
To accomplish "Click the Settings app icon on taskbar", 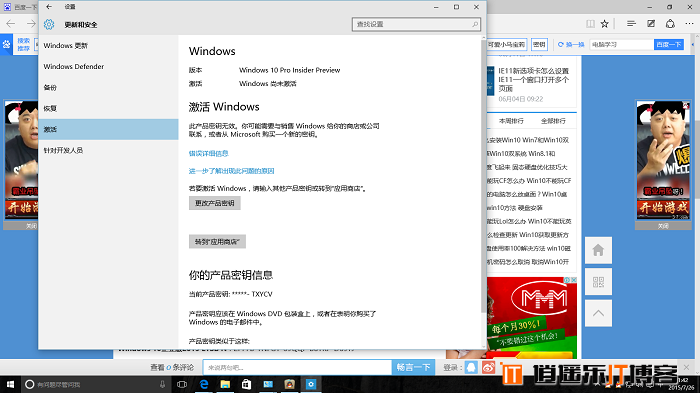I will click(311, 384).
